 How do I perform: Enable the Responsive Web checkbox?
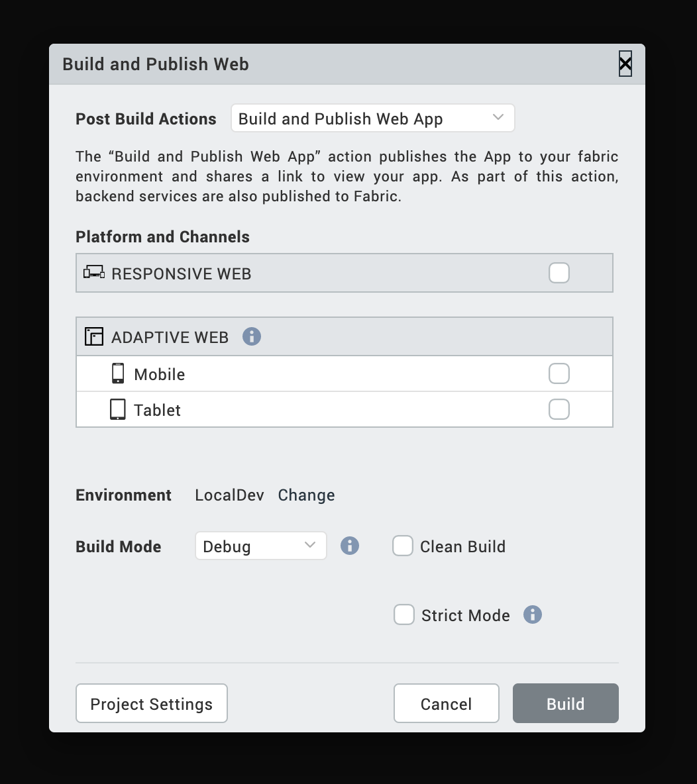pos(559,273)
